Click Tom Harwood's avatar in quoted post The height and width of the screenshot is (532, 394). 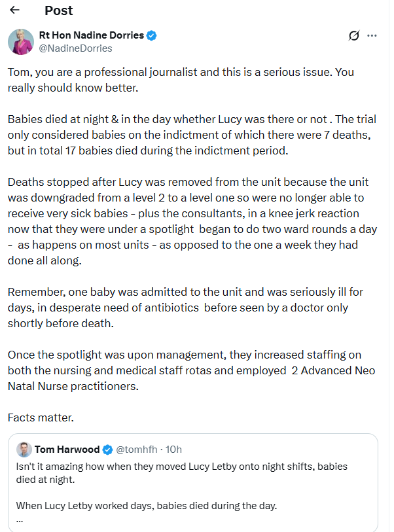tap(24, 450)
